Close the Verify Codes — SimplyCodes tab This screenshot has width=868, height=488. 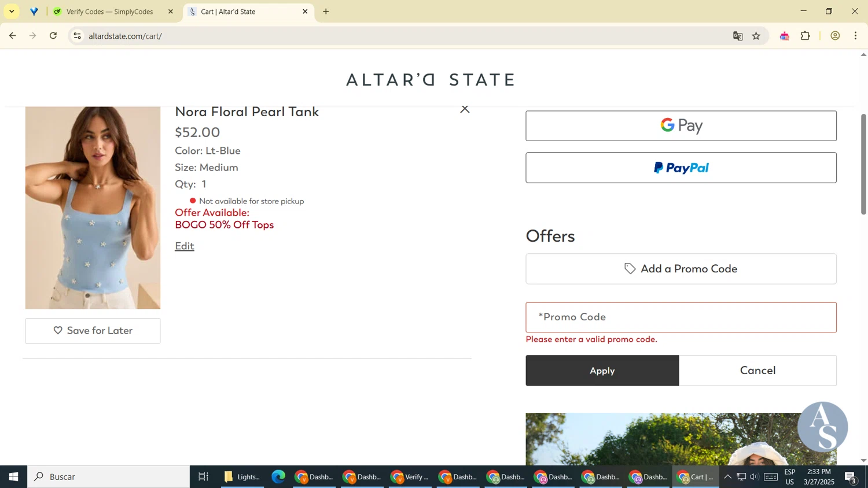coord(171,12)
